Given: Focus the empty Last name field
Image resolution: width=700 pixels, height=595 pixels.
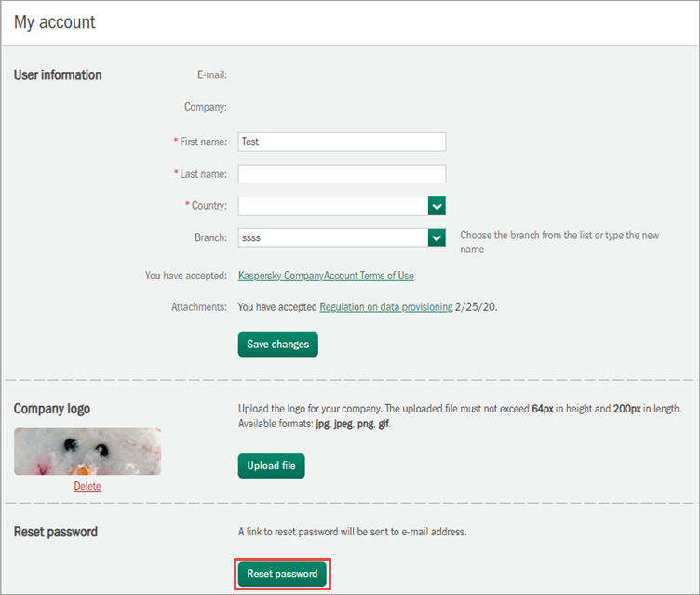Looking at the screenshot, I should tap(342, 174).
